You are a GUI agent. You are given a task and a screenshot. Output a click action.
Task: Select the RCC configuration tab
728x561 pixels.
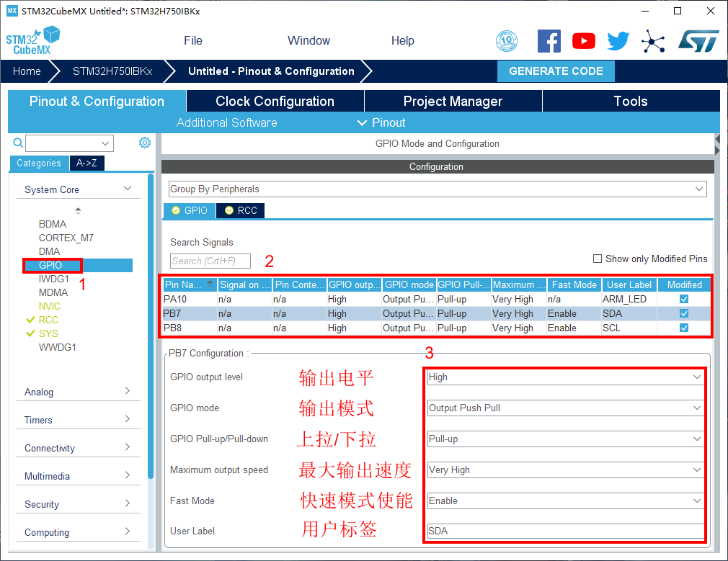pyautogui.click(x=241, y=210)
